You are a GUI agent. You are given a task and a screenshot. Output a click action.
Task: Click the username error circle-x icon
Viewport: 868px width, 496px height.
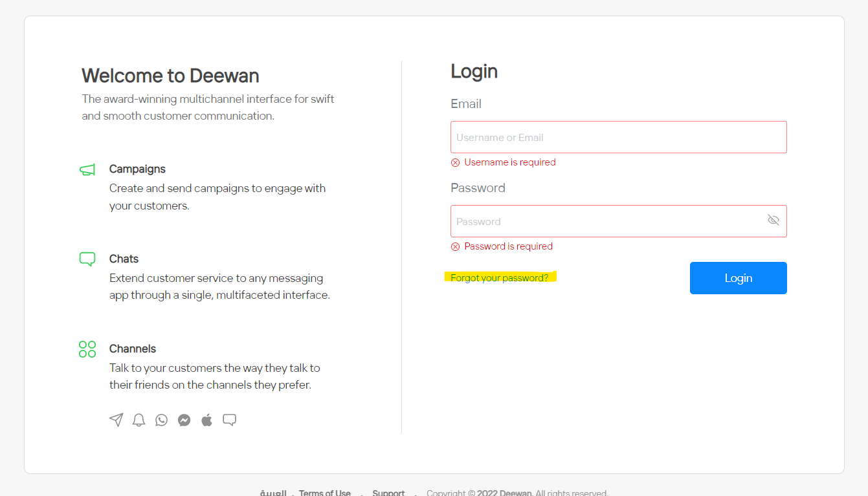click(455, 162)
